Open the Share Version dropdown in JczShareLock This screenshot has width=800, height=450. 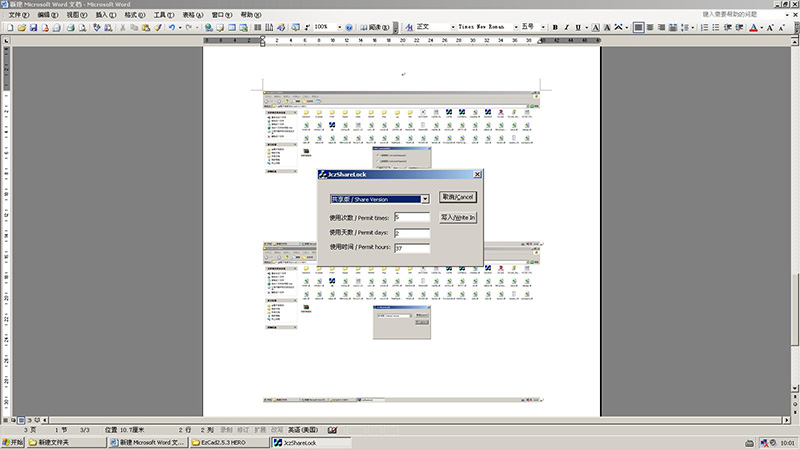pos(425,199)
